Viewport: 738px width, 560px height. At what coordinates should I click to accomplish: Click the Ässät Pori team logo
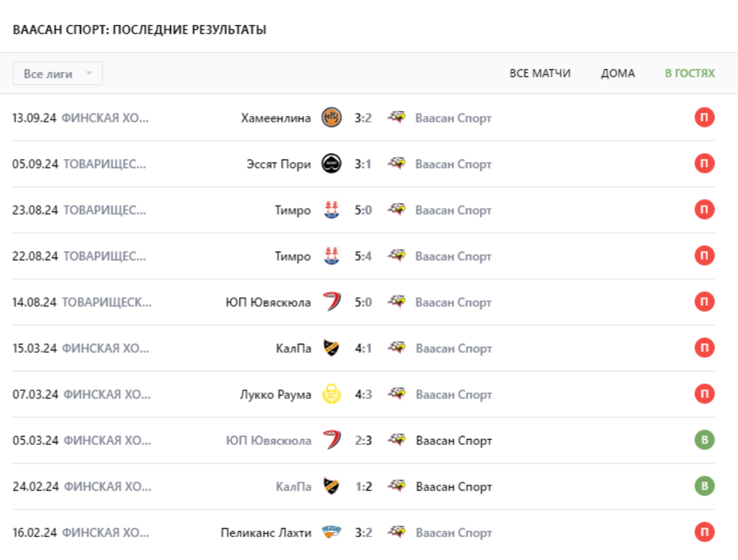332,164
